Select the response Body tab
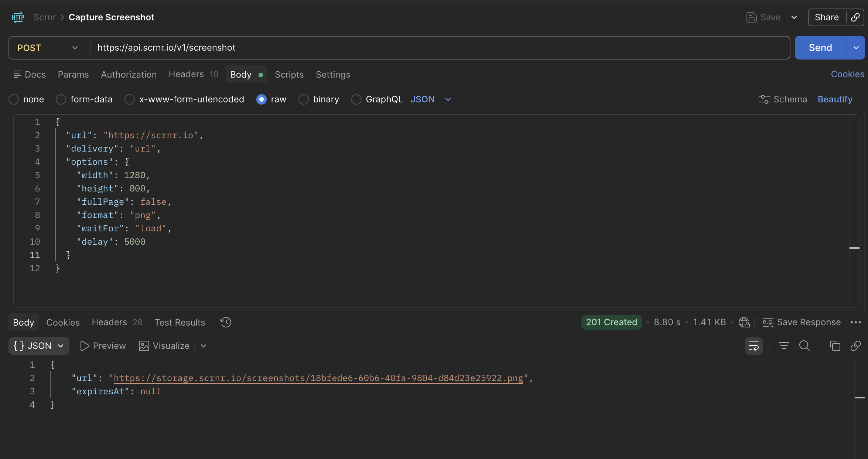868x459 pixels. click(23, 323)
